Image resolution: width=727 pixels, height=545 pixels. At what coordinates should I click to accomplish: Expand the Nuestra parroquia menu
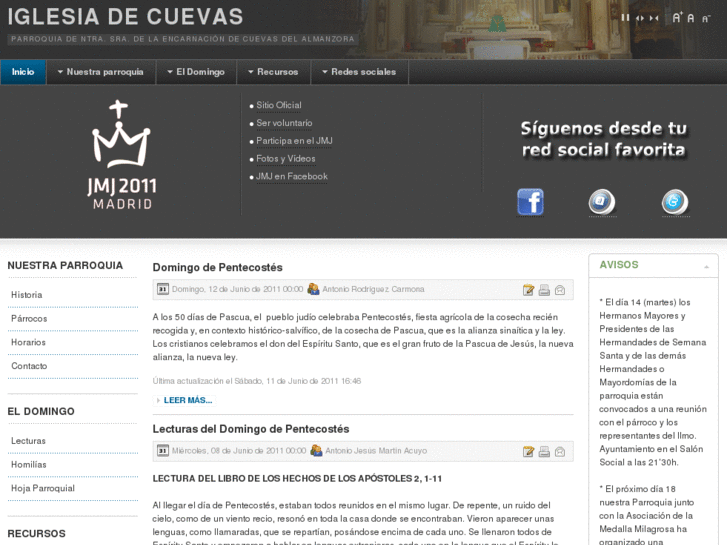coord(101,72)
